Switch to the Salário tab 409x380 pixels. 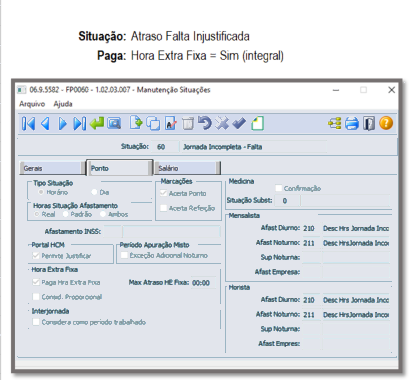[x=188, y=168]
